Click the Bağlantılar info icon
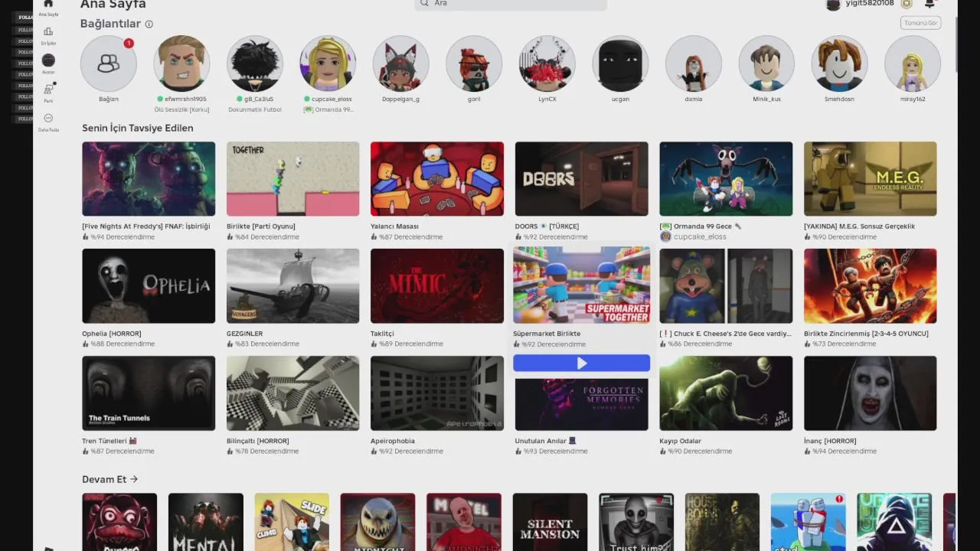This screenshot has width=980, height=551. click(149, 24)
